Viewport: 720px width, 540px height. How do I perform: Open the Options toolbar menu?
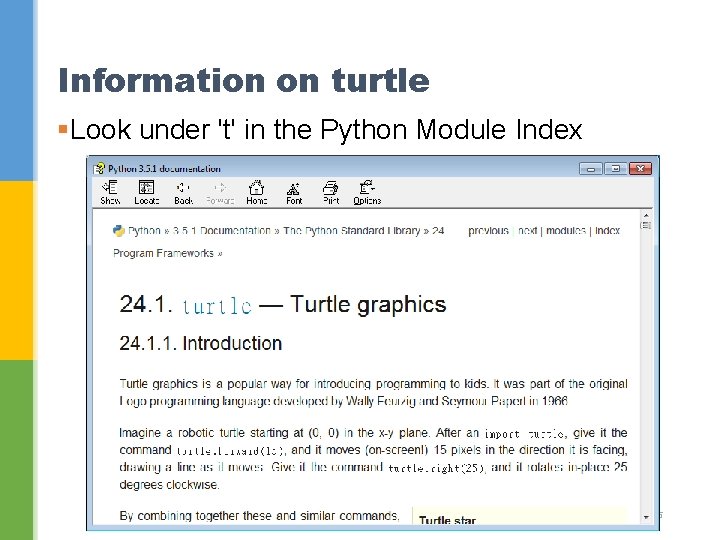(367, 192)
